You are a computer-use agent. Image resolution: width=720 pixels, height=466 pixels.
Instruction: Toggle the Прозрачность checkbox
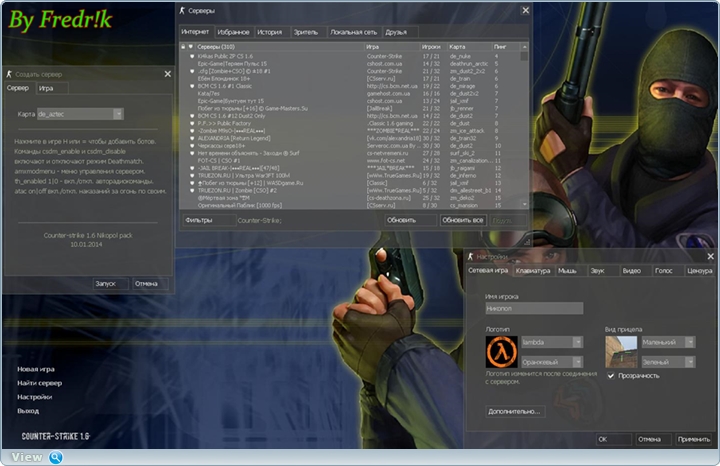pos(612,376)
